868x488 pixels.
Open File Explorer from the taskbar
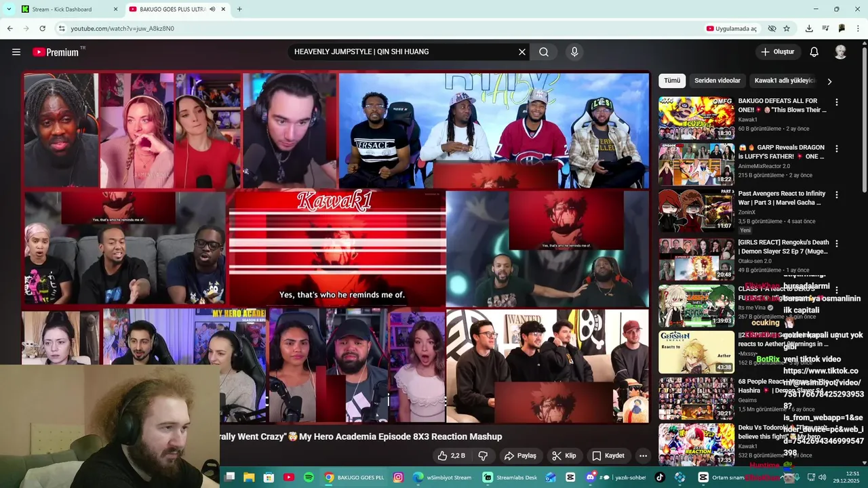point(250,477)
